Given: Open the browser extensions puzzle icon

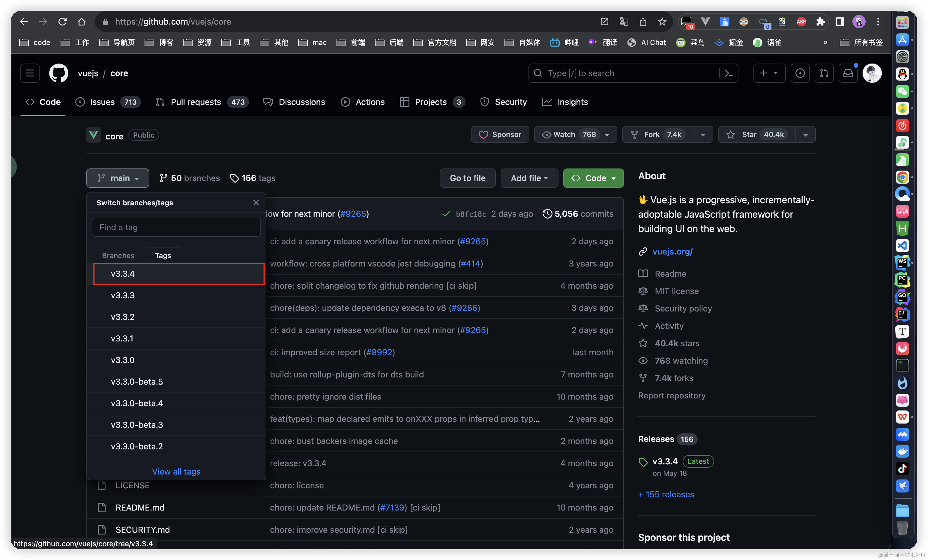Looking at the screenshot, I should point(820,22).
